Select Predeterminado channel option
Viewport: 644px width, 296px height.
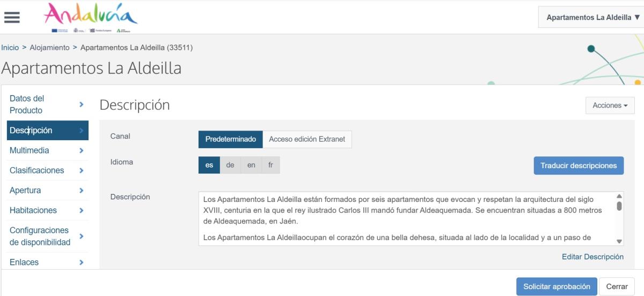point(230,139)
